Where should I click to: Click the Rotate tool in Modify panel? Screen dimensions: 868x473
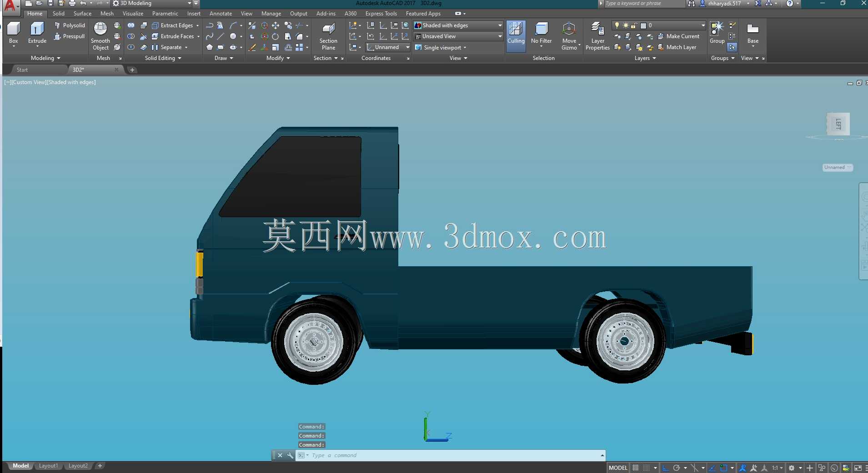point(276,36)
